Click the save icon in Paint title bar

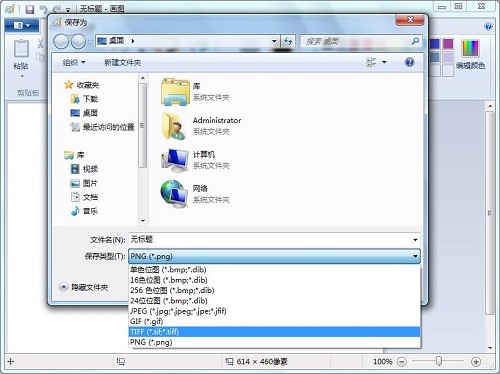[x=30, y=9]
